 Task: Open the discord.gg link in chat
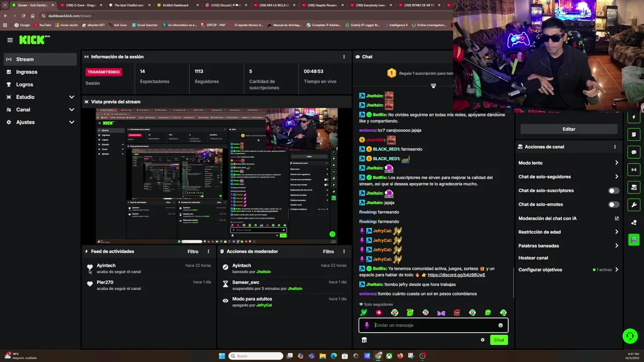[x=456, y=275]
